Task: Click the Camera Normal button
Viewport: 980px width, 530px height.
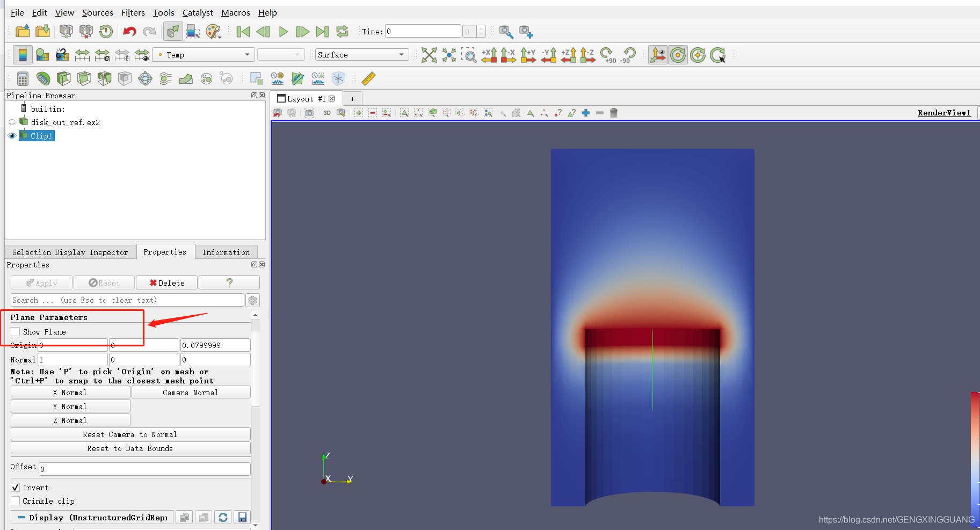Action: [x=191, y=393]
